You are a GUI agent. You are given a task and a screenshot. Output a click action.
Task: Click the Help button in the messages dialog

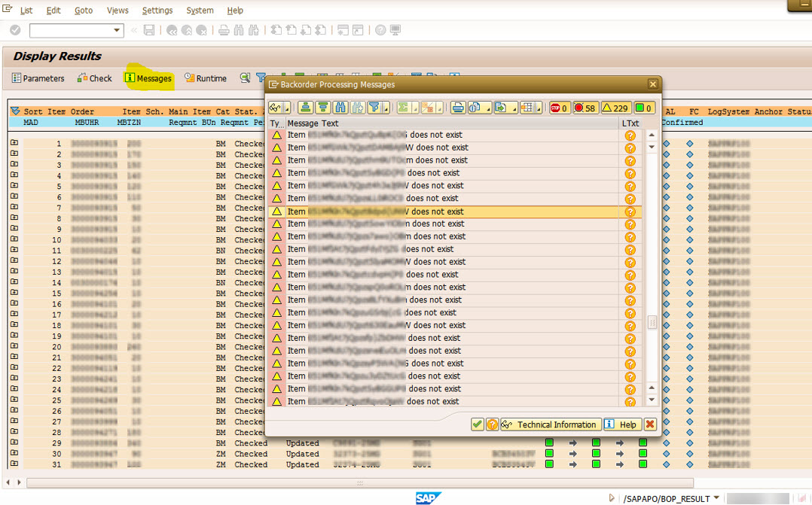point(622,424)
